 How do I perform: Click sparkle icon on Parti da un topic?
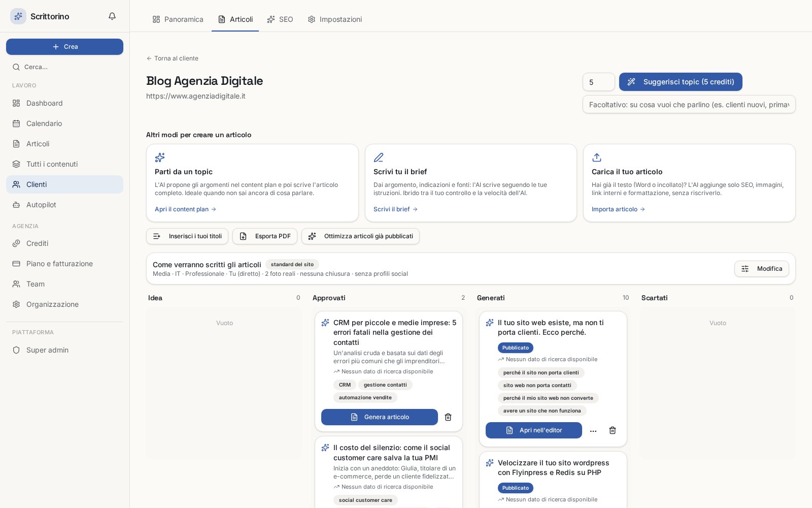[x=160, y=157]
